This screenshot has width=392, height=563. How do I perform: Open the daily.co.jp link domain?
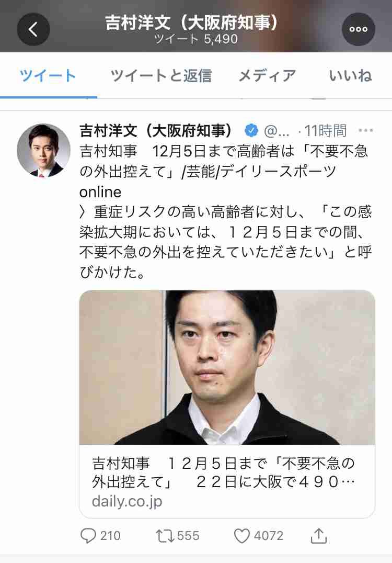pos(127,501)
